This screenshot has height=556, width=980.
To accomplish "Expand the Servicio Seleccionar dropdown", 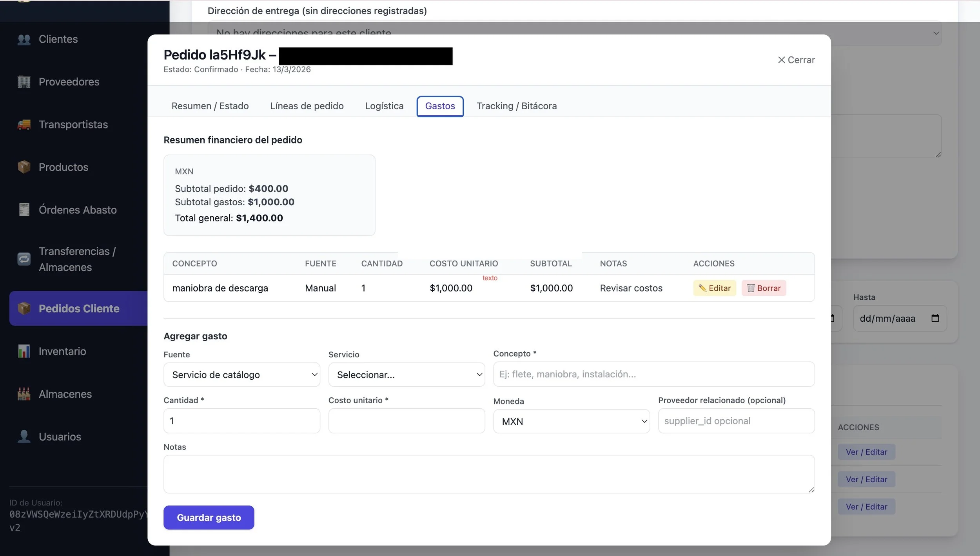I will pyautogui.click(x=406, y=375).
